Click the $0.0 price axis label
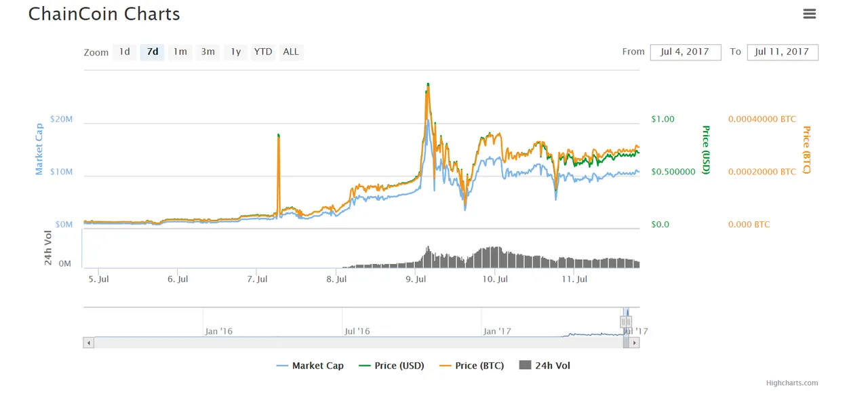 (x=660, y=225)
